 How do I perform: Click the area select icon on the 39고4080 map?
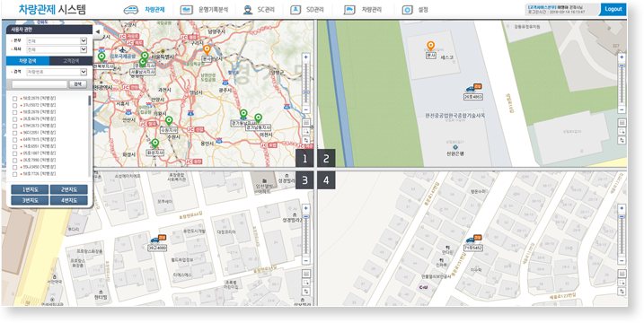[x=306, y=283]
